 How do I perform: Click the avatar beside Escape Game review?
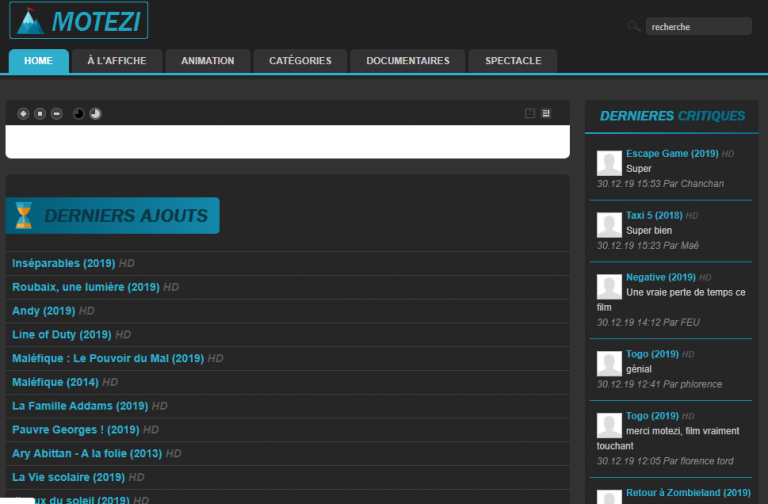[x=609, y=163]
